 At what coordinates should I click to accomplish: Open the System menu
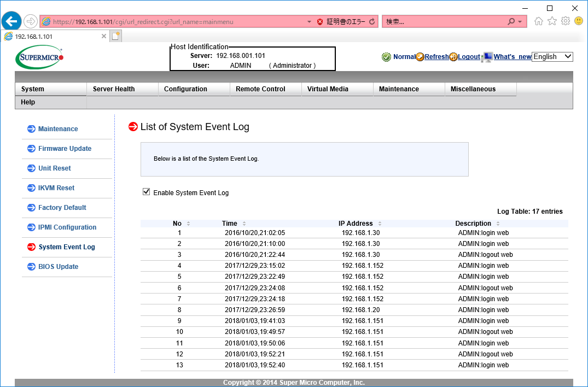click(51, 89)
